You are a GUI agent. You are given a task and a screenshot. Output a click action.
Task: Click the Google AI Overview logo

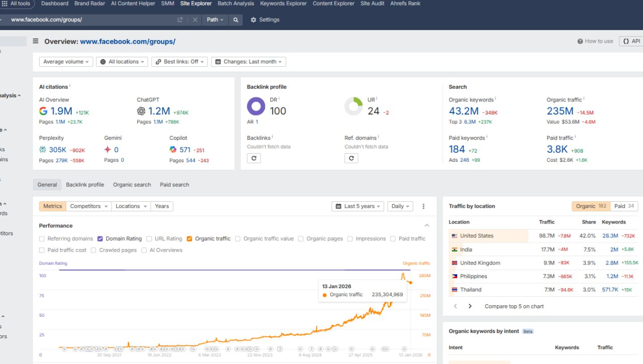tap(44, 111)
